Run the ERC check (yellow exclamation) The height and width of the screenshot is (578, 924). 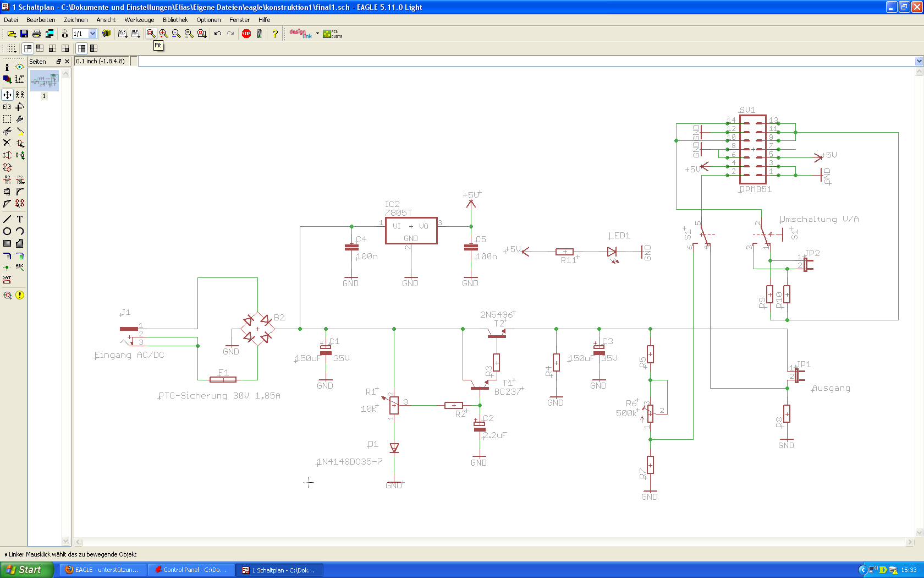20,295
